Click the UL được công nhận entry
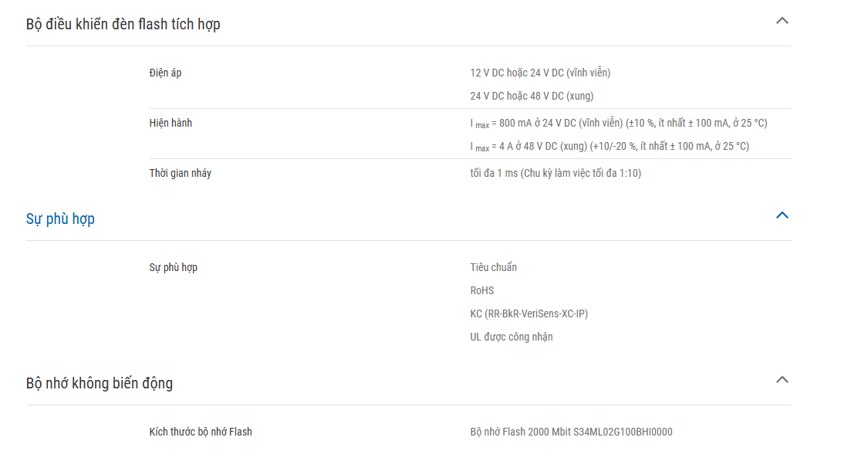868x461 pixels. (511, 337)
